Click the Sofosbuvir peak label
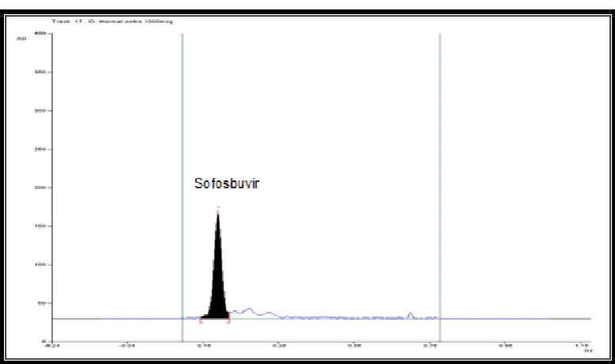 226,184
